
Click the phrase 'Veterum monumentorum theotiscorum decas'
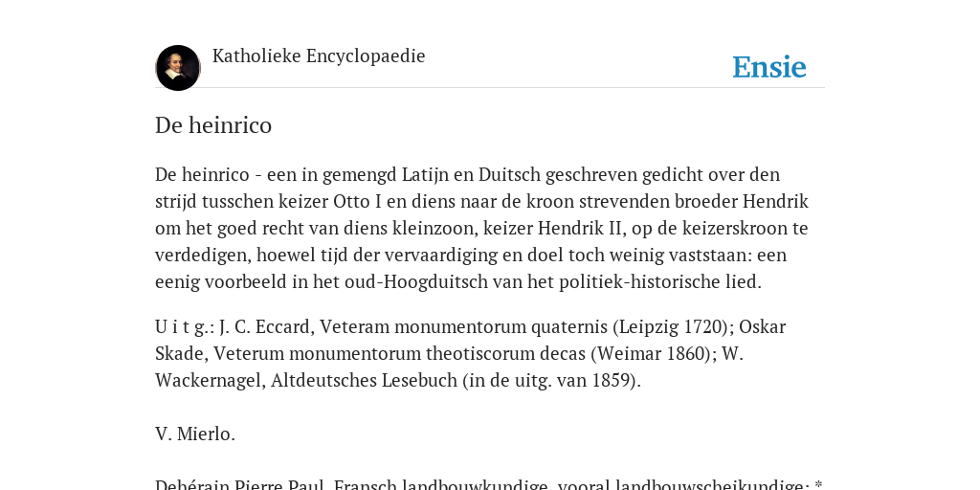point(400,354)
